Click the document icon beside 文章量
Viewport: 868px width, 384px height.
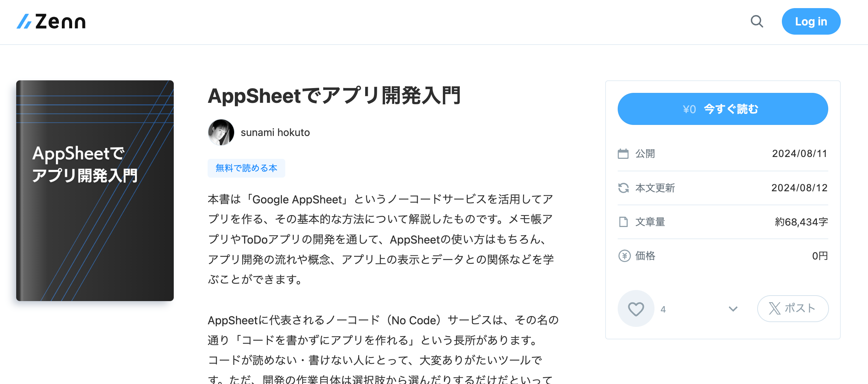tap(623, 221)
